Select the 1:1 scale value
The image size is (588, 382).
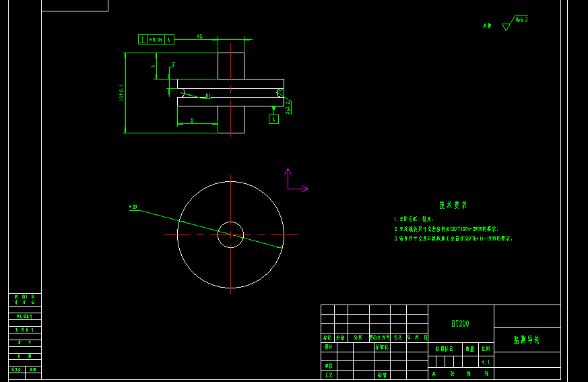click(x=486, y=362)
